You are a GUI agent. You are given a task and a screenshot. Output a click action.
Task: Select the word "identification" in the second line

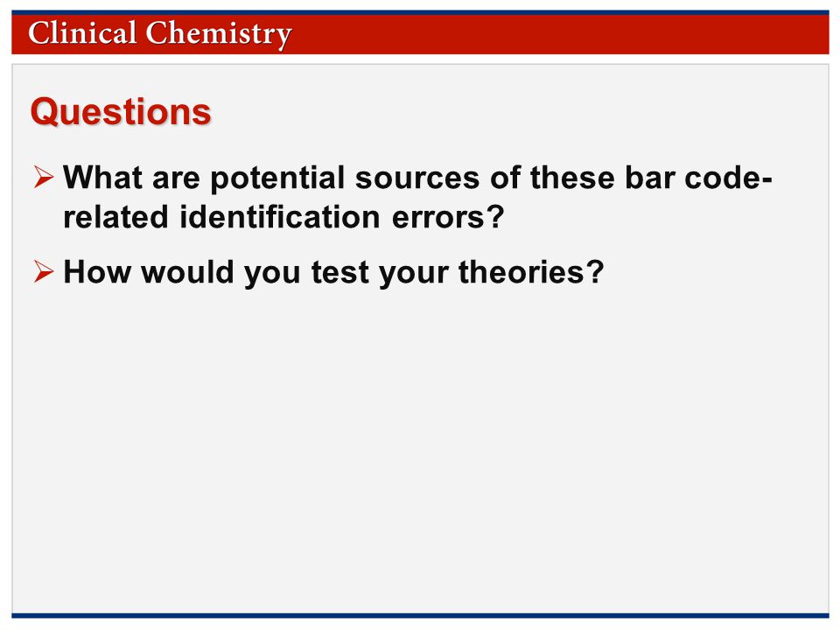click(280, 217)
